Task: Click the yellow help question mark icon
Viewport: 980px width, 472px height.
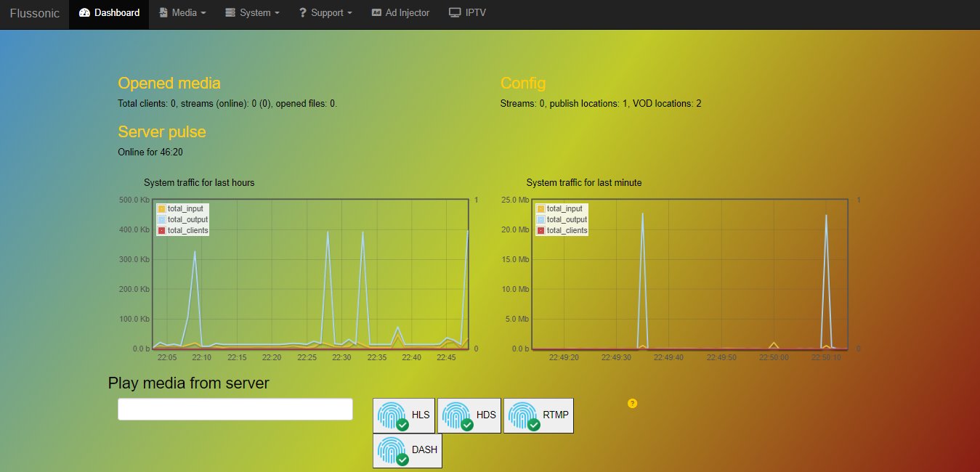Action: pyautogui.click(x=632, y=403)
